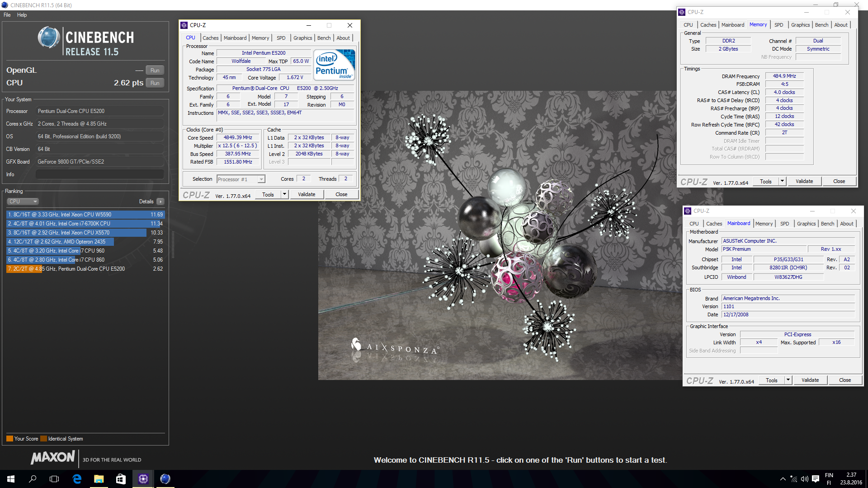Viewport: 868px width, 488px height.
Task: Open File Explorer from taskbar
Action: point(99,479)
